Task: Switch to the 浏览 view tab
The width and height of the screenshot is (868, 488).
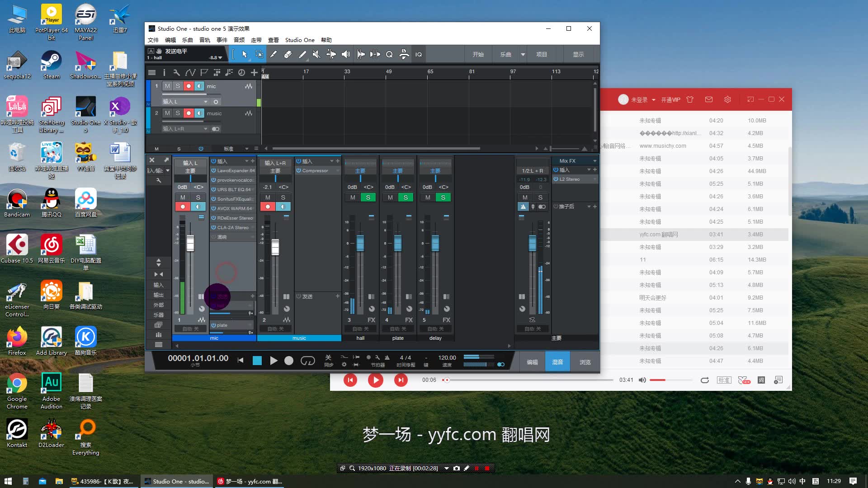Action: (x=585, y=361)
